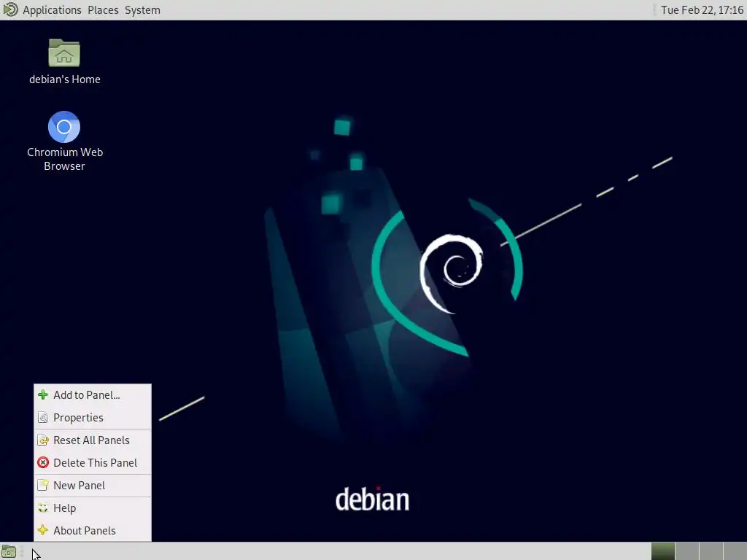Click the Show Desktop icon in bottom panel
Image resolution: width=747 pixels, height=560 pixels.
click(x=9, y=552)
